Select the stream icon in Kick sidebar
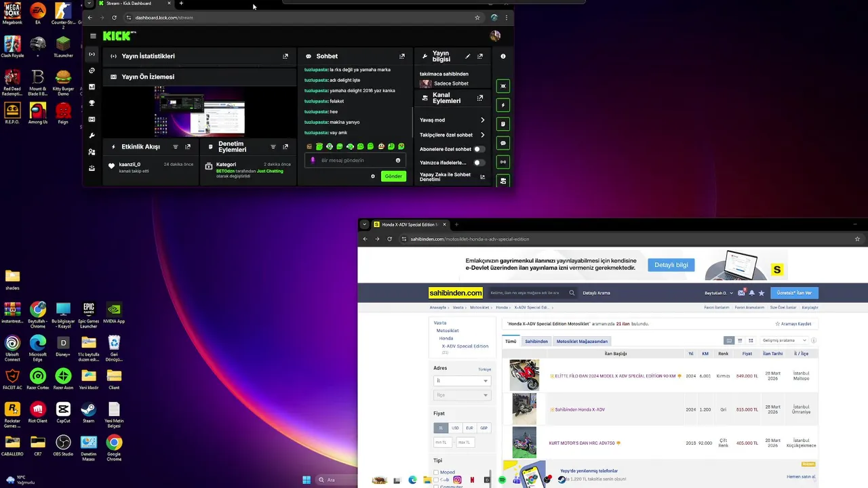 click(x=92, y=54)
